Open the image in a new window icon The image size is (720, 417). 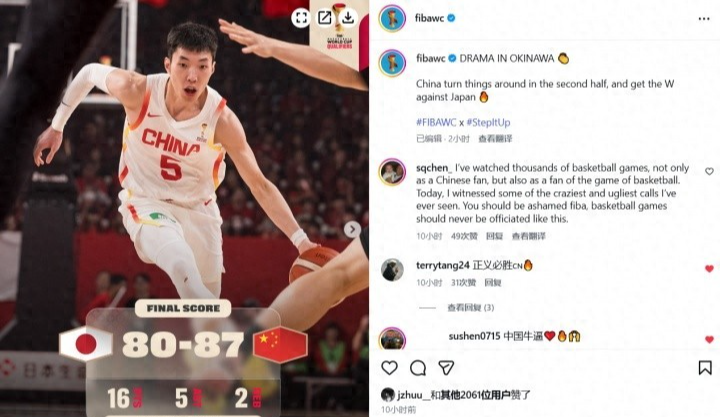click(325, 18)
